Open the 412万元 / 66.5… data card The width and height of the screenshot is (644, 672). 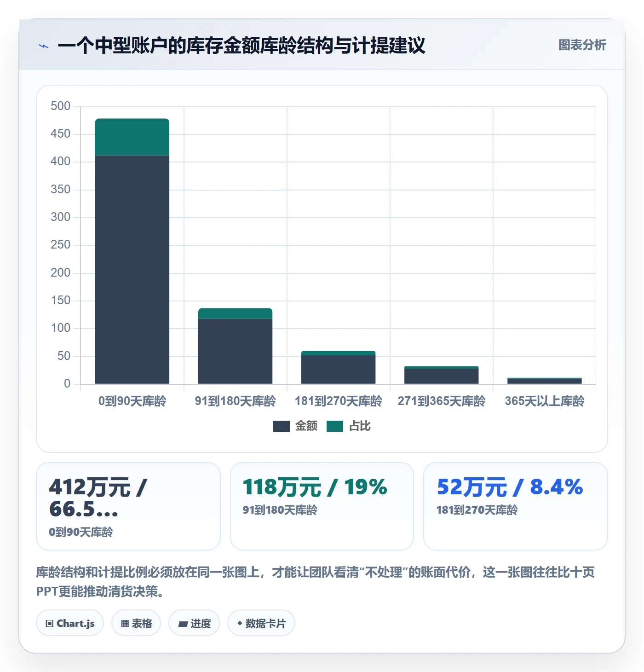click(x=128, y=506)
